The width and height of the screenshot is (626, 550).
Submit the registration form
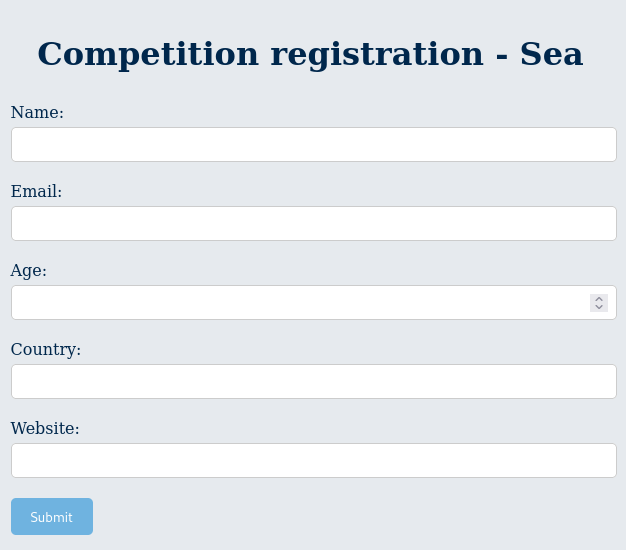tap(52, 516)
